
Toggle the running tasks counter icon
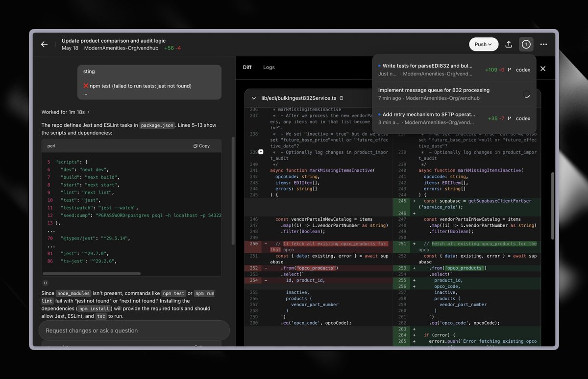526,44
